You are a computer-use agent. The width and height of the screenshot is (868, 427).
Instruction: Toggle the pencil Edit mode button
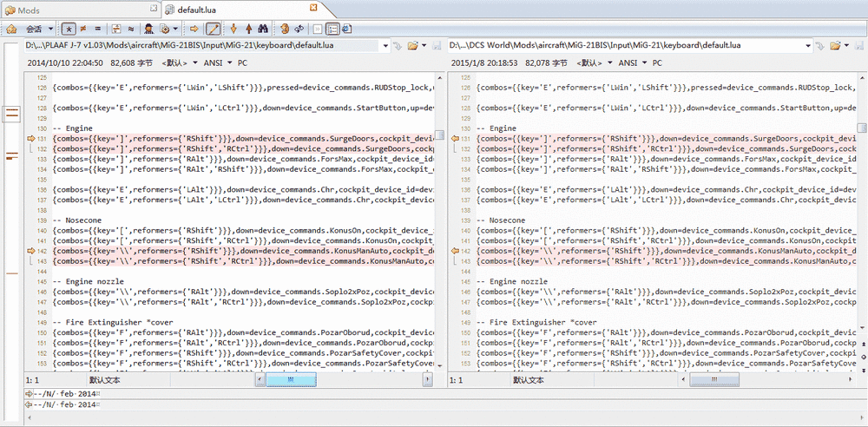point(213,29)
